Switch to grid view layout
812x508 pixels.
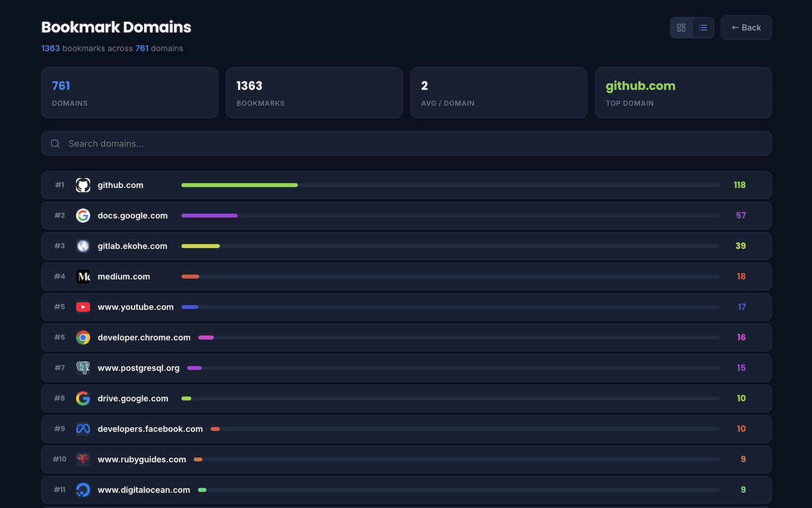click(681, 27)
